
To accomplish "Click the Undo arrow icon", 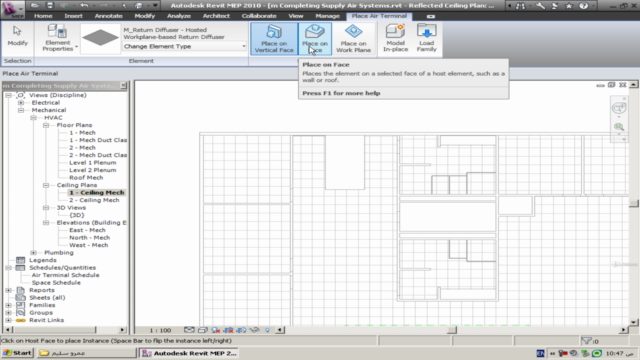I will click(x=84, y=5).
